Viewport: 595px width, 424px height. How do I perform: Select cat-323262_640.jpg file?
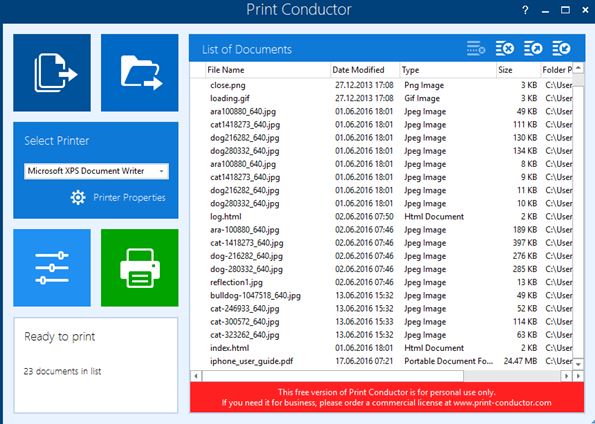[x=381, y=335]
